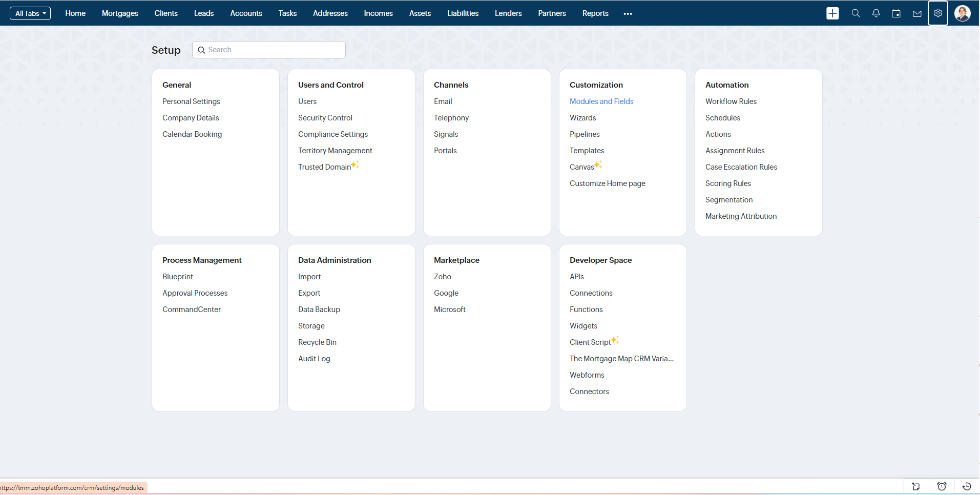The width and height of the screenshot is (980, 495).
Task: Open the user profile avatar
Action: [963, 13]
